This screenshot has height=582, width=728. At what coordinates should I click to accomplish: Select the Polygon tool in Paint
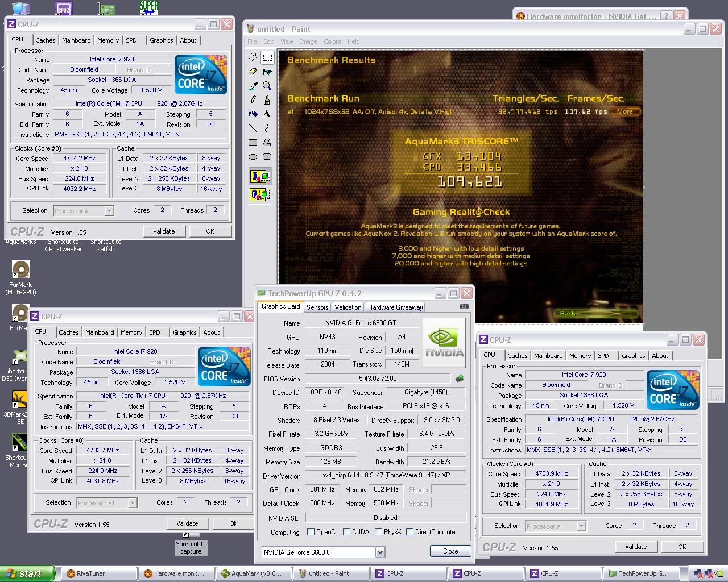[267, 142]
